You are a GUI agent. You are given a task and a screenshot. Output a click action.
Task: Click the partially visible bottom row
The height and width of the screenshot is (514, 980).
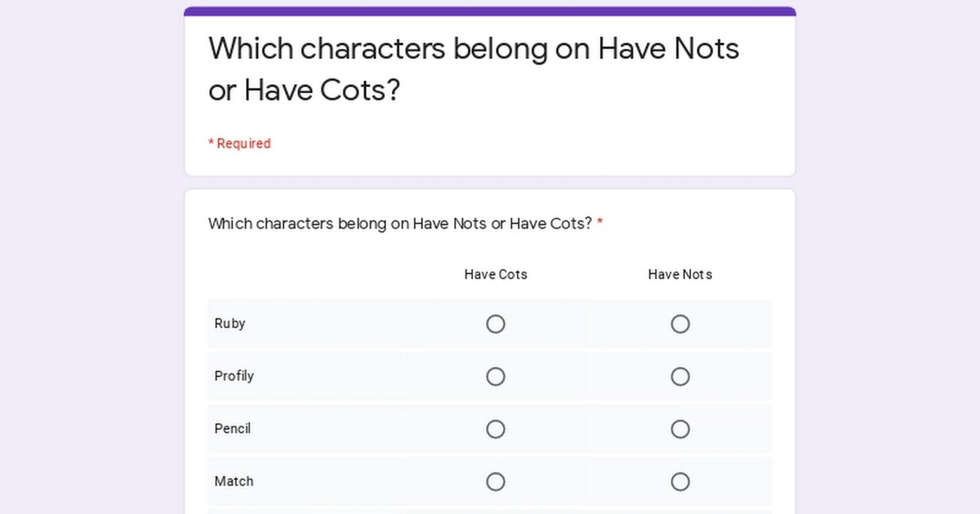(490, 512)
